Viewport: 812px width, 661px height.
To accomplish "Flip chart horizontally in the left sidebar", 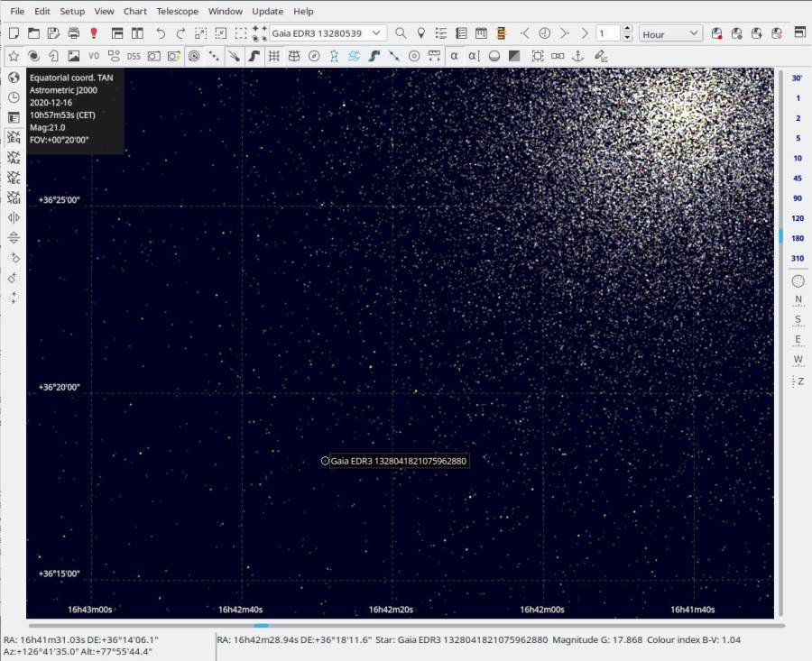I will (x=14, y=218).
